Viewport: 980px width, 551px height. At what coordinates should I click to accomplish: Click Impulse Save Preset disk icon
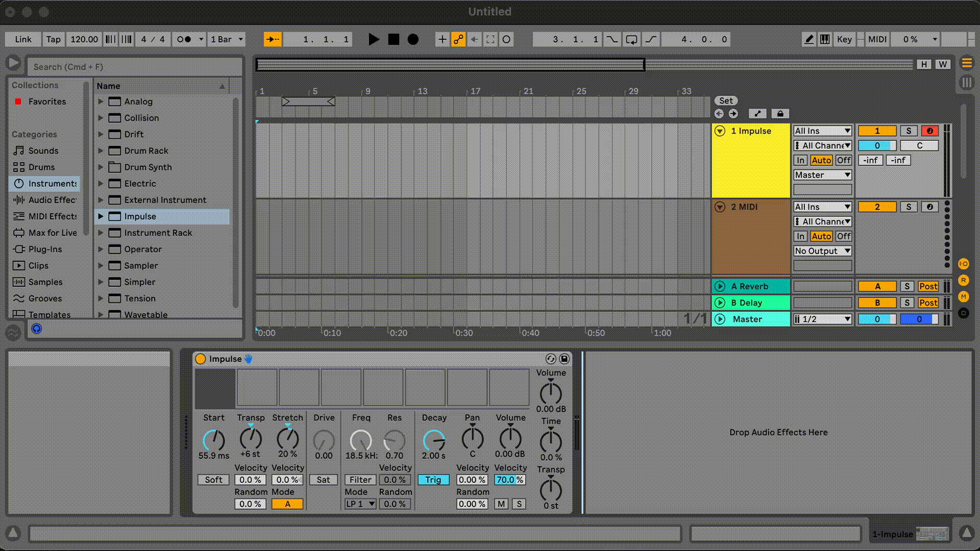point(565,359)
